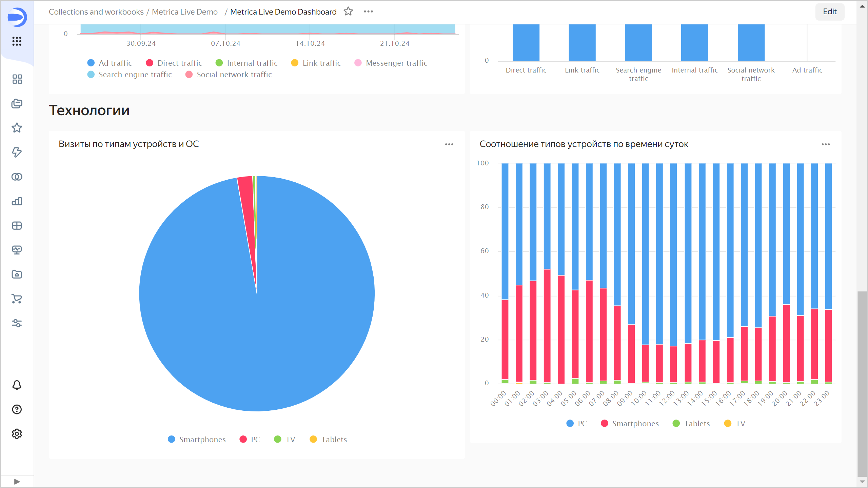
Task: Open Favorites section in left sidebar
Action: coord(17,128)
